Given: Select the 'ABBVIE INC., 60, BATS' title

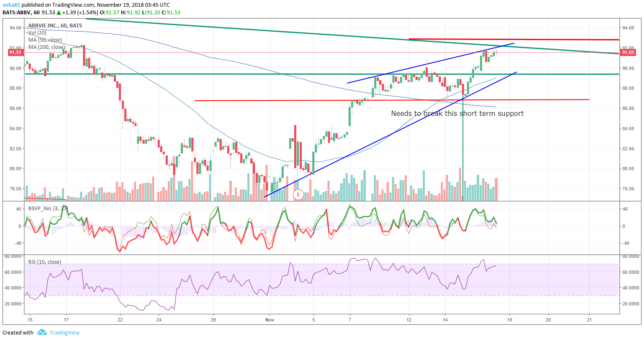Looking at the screenshot, I should pos(55,26).
